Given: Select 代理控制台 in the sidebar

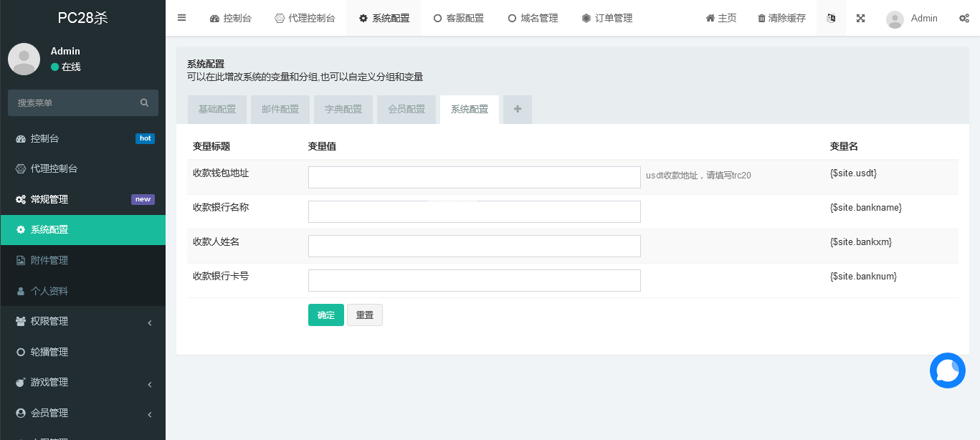Looking at the screenshot, I should pyautogui.click(x=52, y=168).
